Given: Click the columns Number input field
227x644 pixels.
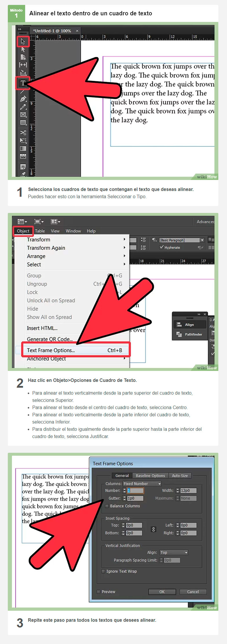Looking at the screenshot, I should (135, 491).
